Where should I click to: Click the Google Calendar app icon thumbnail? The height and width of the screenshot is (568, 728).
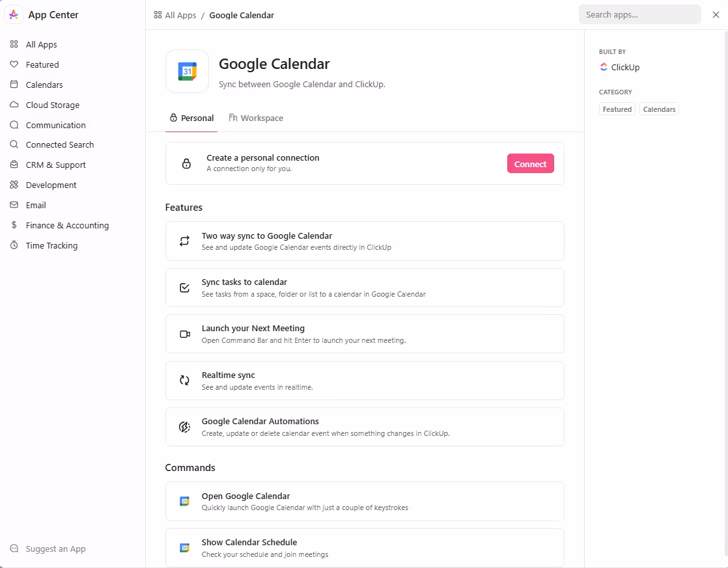click(x=187, y=72)
